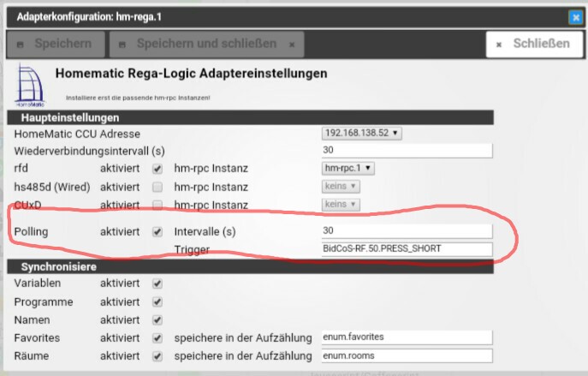Click Synchronisiere section header

251,267
